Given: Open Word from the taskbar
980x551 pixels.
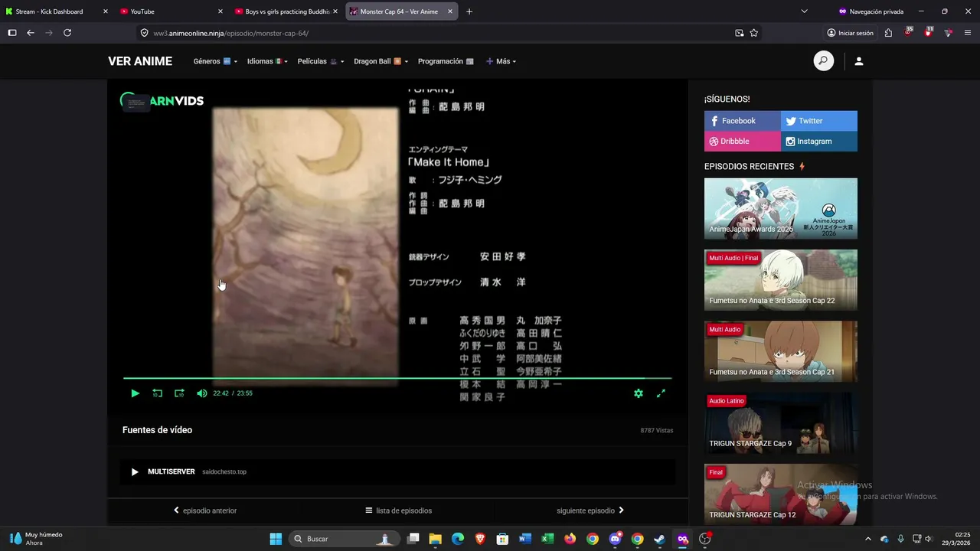Looking at the screenshot, I should point(524,539).
